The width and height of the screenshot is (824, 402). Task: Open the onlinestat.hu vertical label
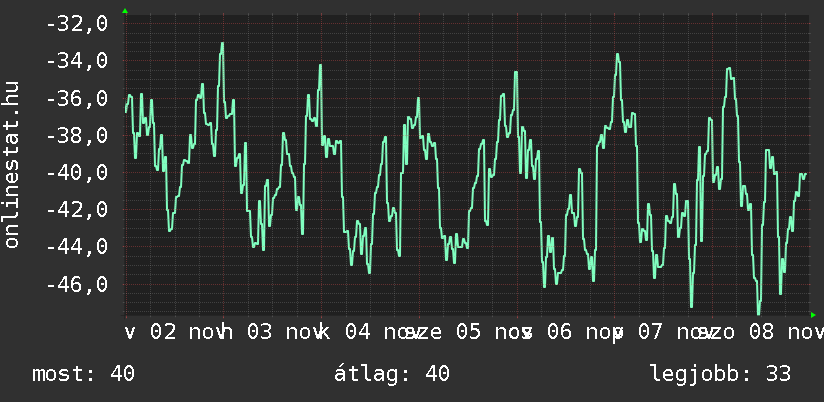[12, 166]
